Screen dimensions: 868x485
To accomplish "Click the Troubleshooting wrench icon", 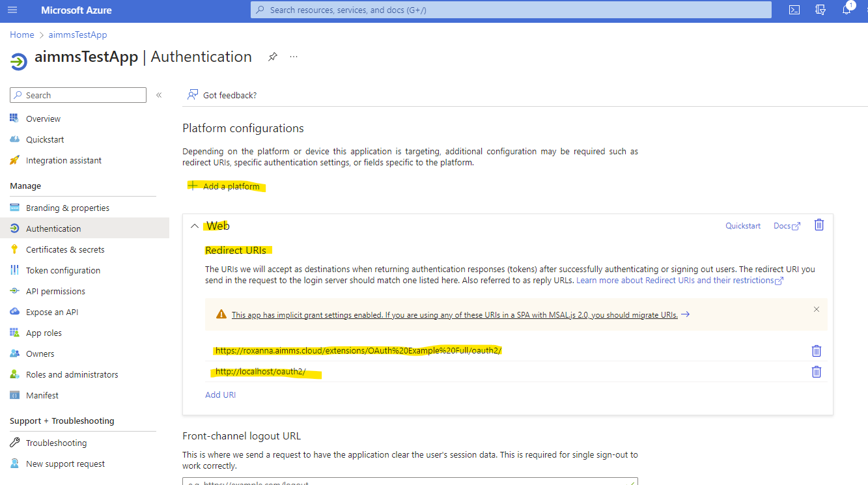I will pos(14,443).
